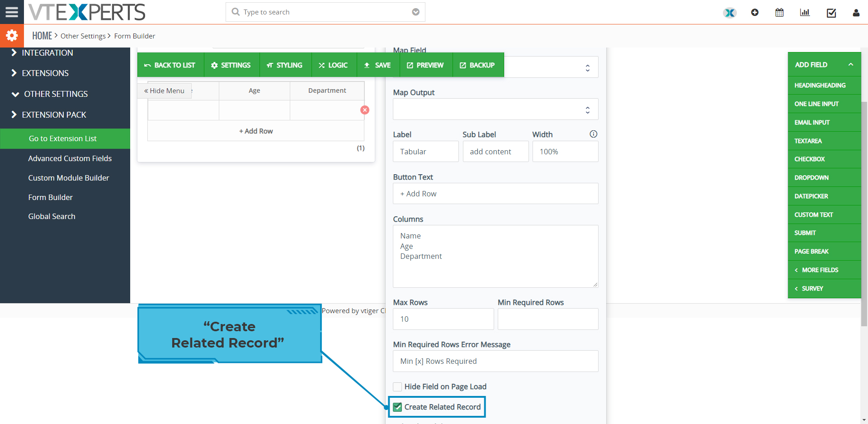Add CUSTOM TEXT field
Screen dimensions: 868x424
tap(825, 215)
